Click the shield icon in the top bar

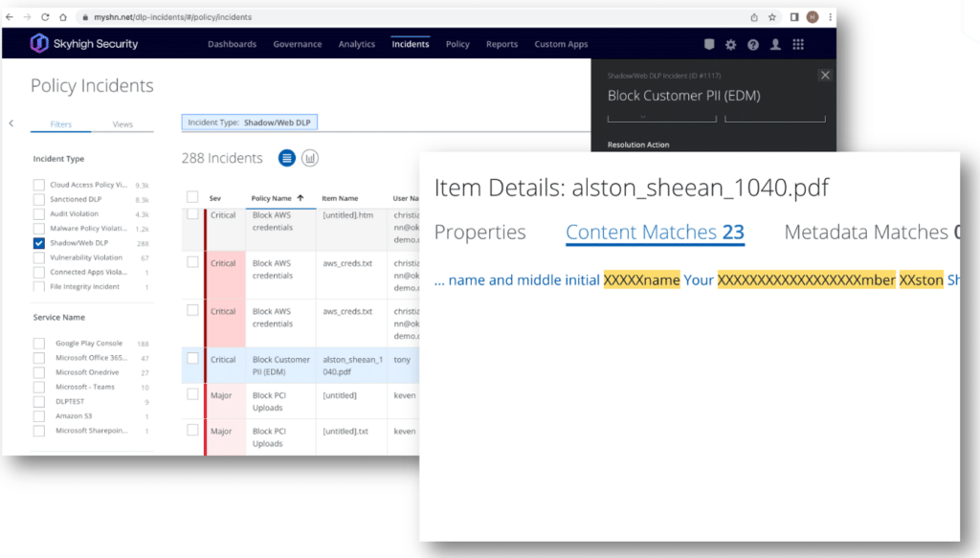[707, 44]
